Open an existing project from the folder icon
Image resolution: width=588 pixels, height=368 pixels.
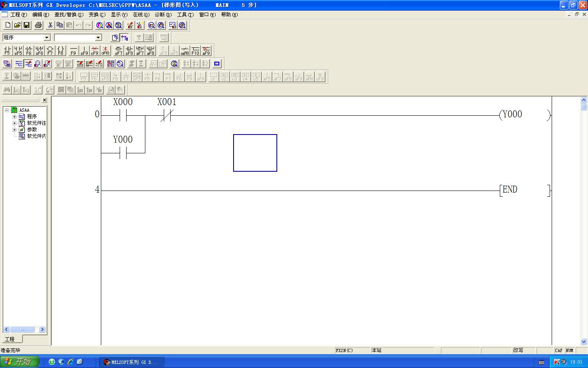click(x=17, y=25)
